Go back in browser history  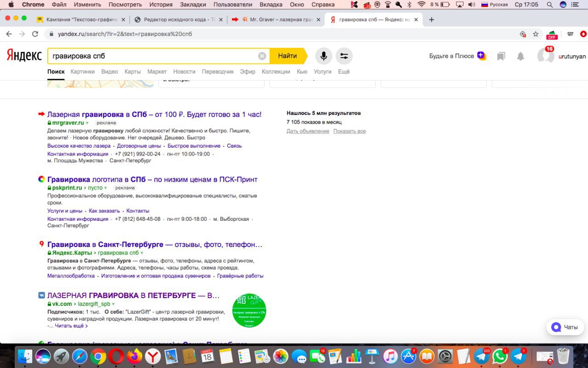tap(9, 34)
